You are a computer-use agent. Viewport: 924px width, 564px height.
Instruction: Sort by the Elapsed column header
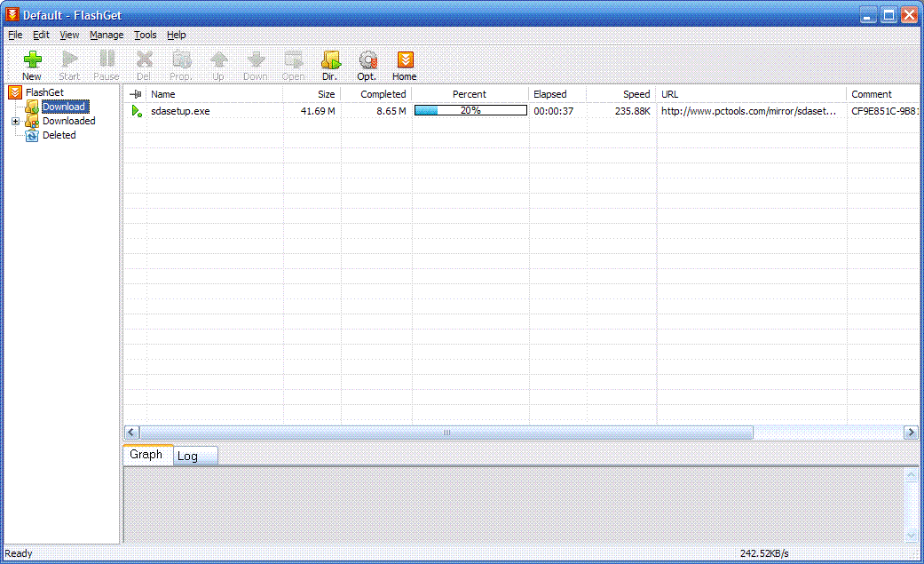(557, 94)
